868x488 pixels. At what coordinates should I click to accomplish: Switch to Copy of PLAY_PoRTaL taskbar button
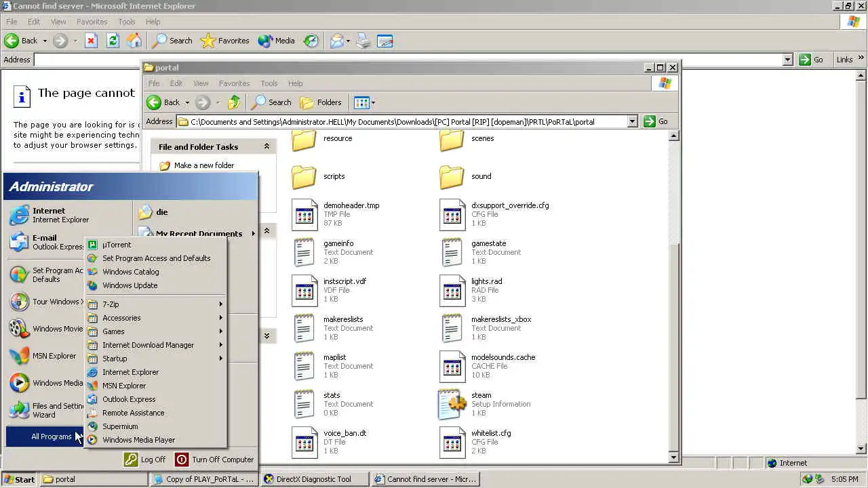pos(203,479)
